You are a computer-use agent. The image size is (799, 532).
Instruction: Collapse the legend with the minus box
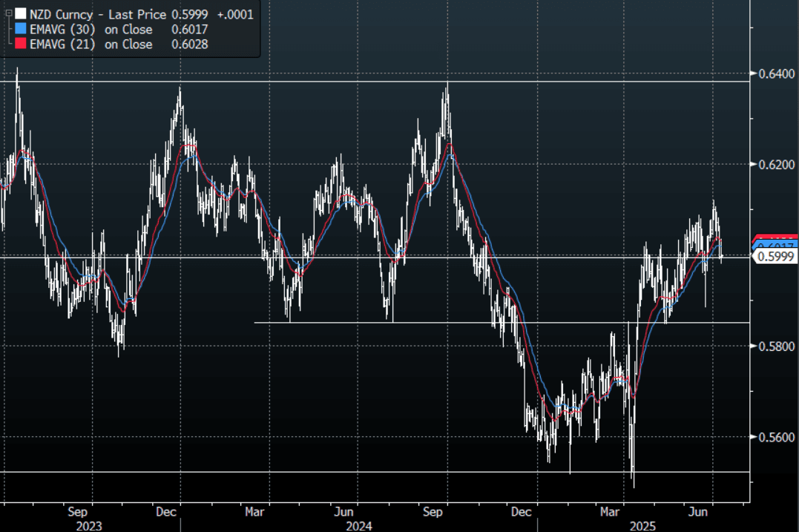[x=9, y=13]
